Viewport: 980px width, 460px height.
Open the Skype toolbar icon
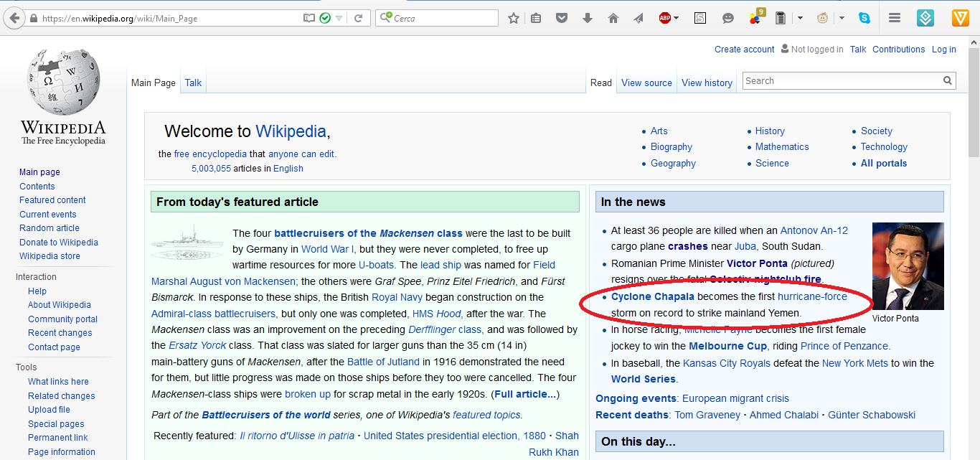(x=864, y=18)
